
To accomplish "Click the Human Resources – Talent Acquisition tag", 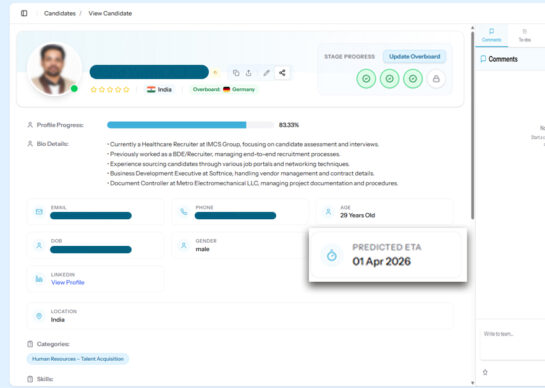I will pyautogui.click(x=78, y=358).
